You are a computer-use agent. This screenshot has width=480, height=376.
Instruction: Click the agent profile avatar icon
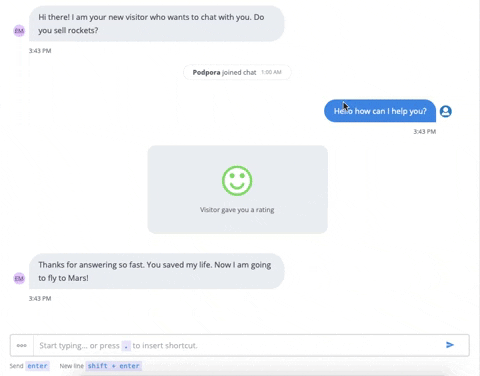[x=446, y=111]
